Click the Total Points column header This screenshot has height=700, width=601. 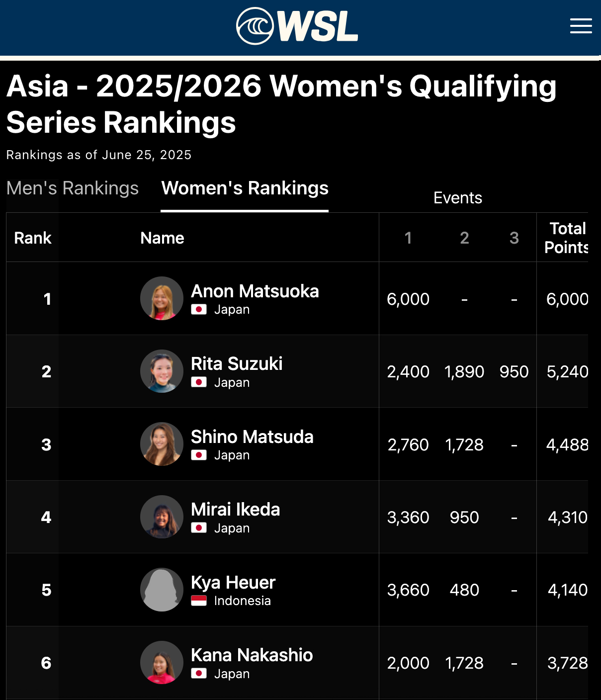pos(566,238)
